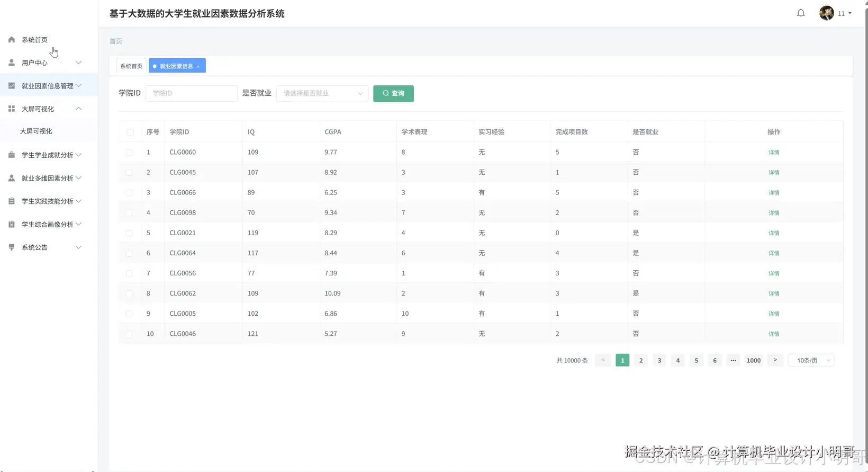Collapse the 大屏可视化 menu chevron

tap(78, 109)
